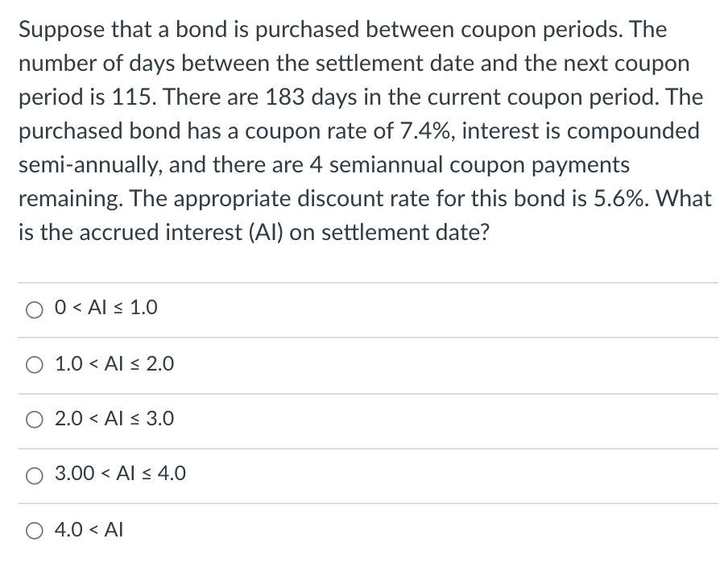Image resolution: width=728 pixels, height=580 pixels.
Task: Click the 4.0 < AI answer text
Action: [87, 529]
